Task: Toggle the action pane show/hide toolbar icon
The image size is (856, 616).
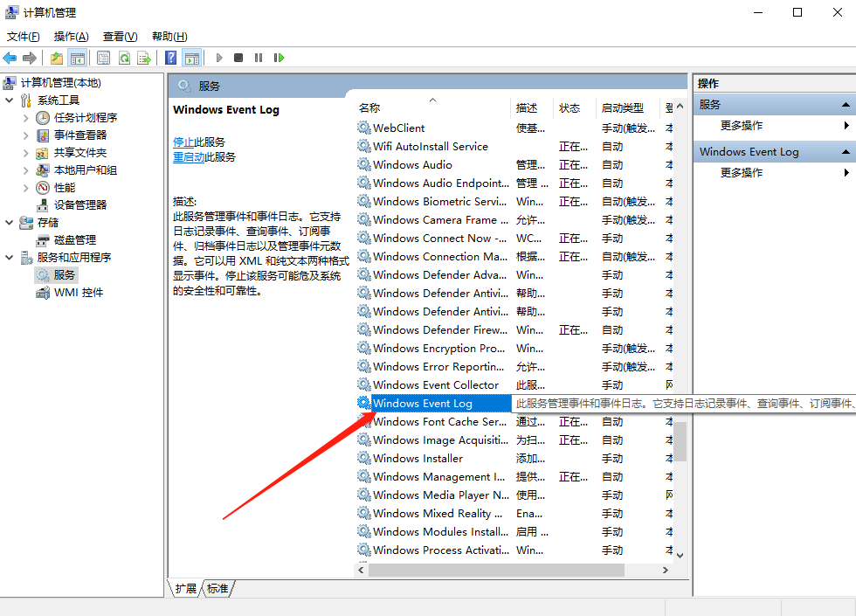Action: 192,58
